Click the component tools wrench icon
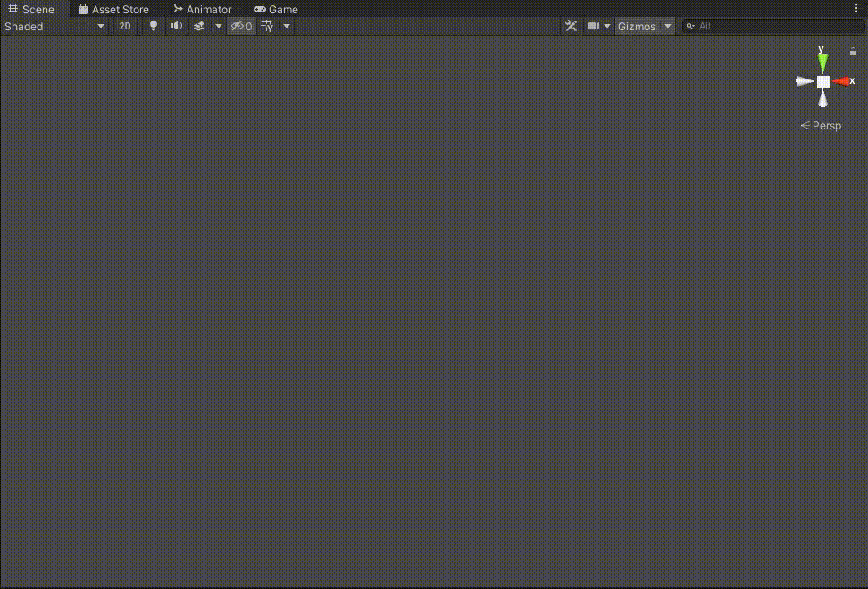The width and height of the screenshot is (868, 589). (x=571, y=26)
